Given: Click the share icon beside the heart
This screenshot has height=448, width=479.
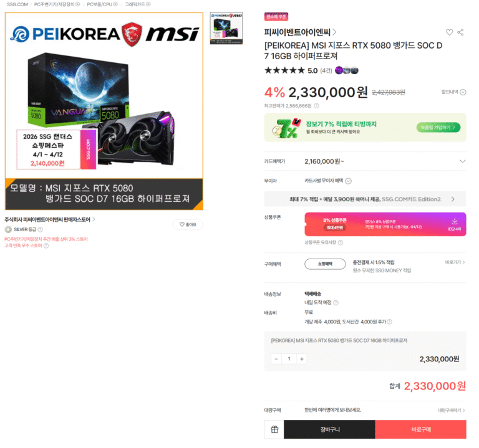Looking at the screenshot, I should coord(460,32).
